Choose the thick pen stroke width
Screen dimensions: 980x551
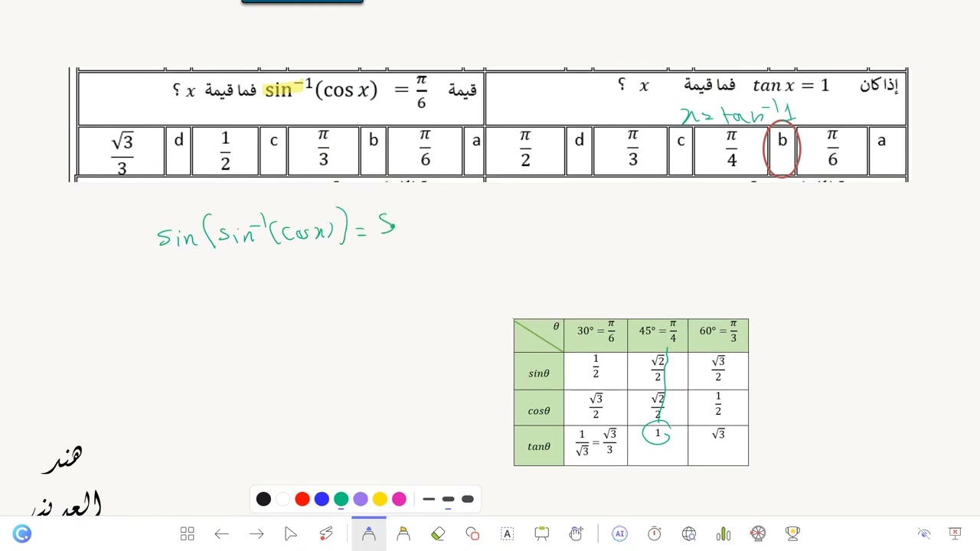pyautogui.click(x=468, y=499)
